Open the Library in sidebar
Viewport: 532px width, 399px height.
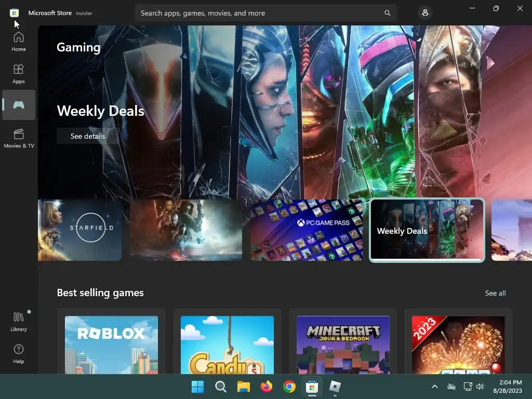click(x=19, y=322)
